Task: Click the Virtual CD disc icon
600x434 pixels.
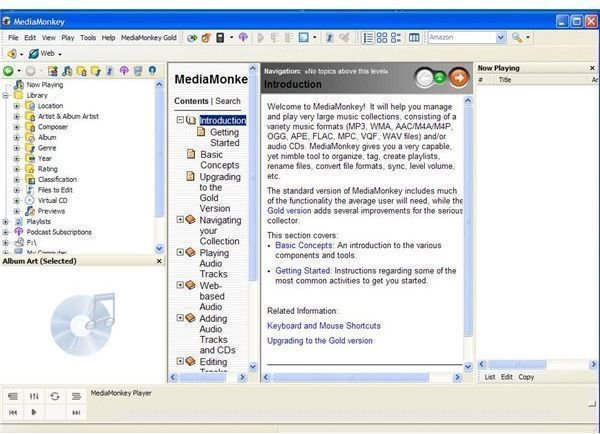Action: click(x=29, y=200)
